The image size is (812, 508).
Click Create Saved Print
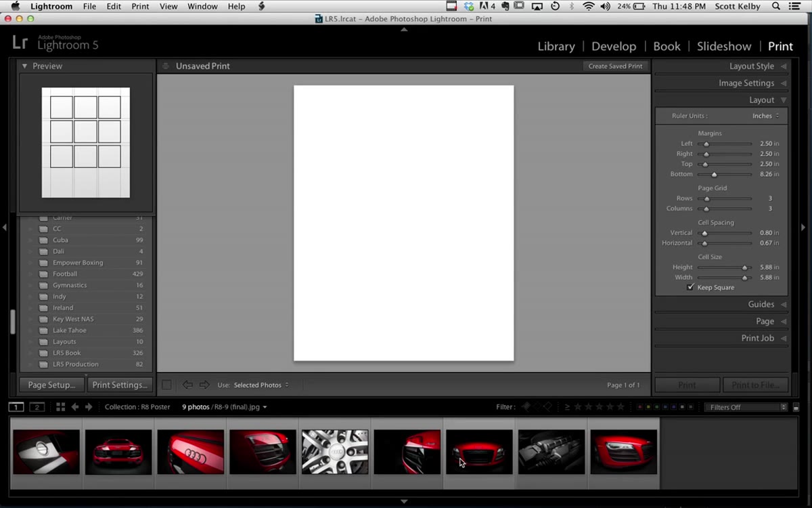[x=615, y=66]
